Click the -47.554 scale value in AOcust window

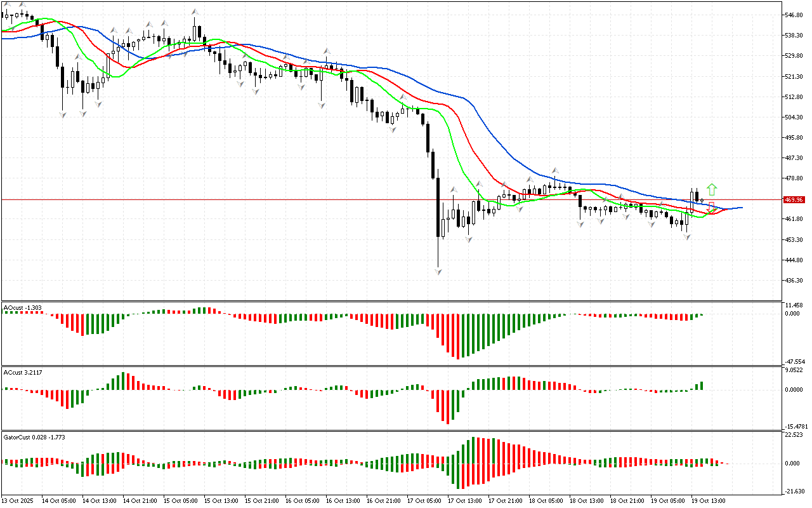click(x=794, y=361)
